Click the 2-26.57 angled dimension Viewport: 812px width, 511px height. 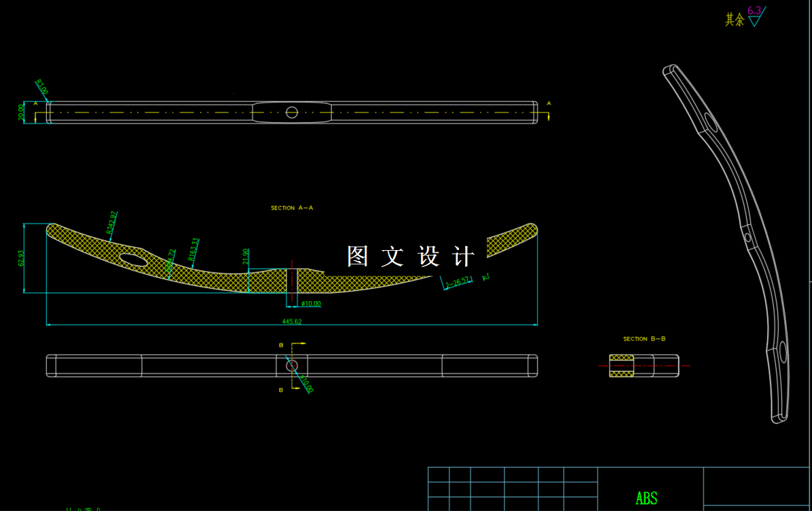[458, 283]
